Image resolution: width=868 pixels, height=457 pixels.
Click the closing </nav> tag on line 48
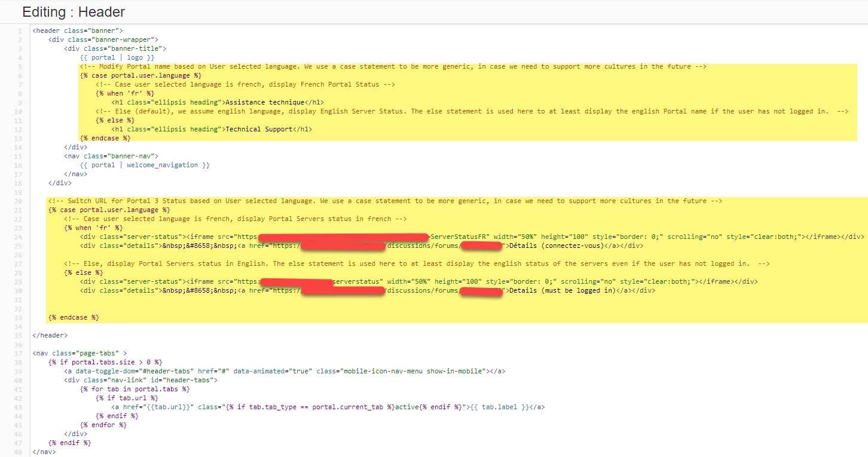pos(44,452)
